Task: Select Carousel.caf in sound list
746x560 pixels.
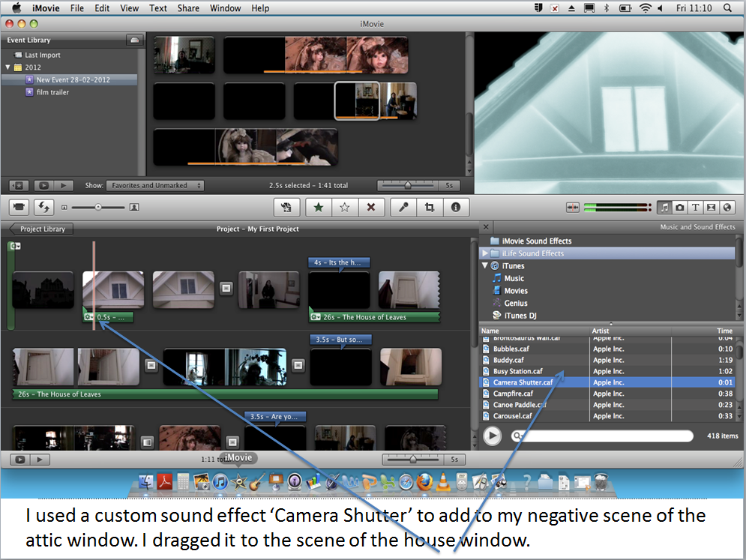Action: click(x=607, y=416)
